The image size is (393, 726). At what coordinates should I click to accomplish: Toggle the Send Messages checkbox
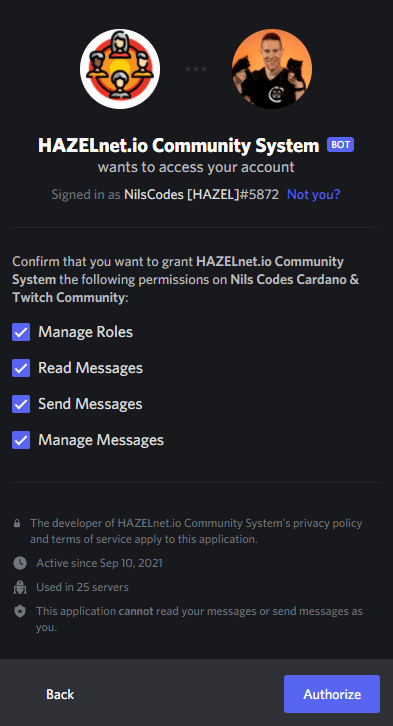(21, 404)
